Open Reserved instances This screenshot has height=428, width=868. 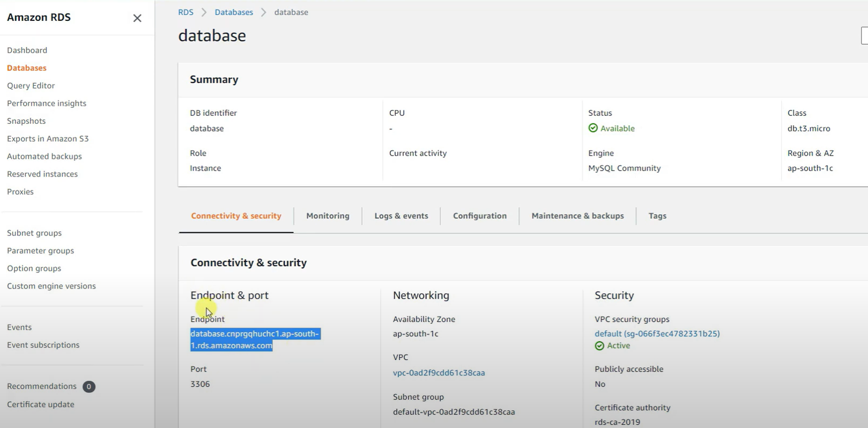tap(42, 174)
